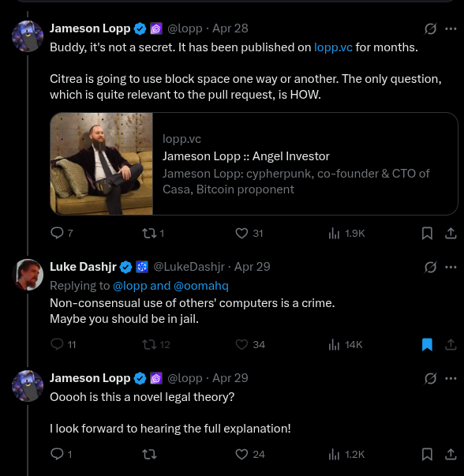
Task: Retweet Jameson Lopp's lopp.vc tweet
Action: (149, 234)
